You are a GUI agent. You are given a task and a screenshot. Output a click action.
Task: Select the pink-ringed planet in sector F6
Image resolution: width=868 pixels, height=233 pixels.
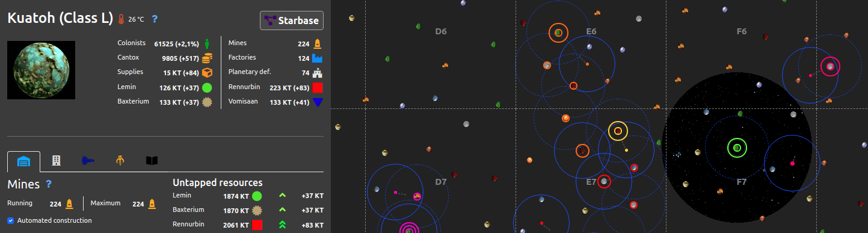coord(831,67)
